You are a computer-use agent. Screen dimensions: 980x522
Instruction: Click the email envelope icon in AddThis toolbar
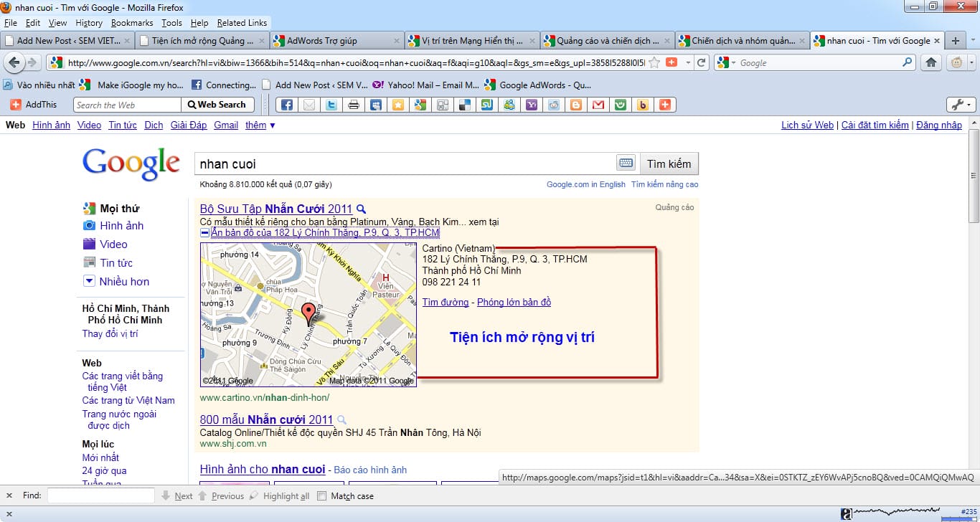[x=308, y=105]
